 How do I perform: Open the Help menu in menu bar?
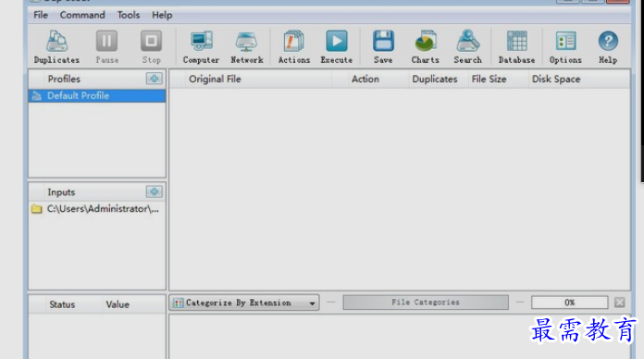162,15
